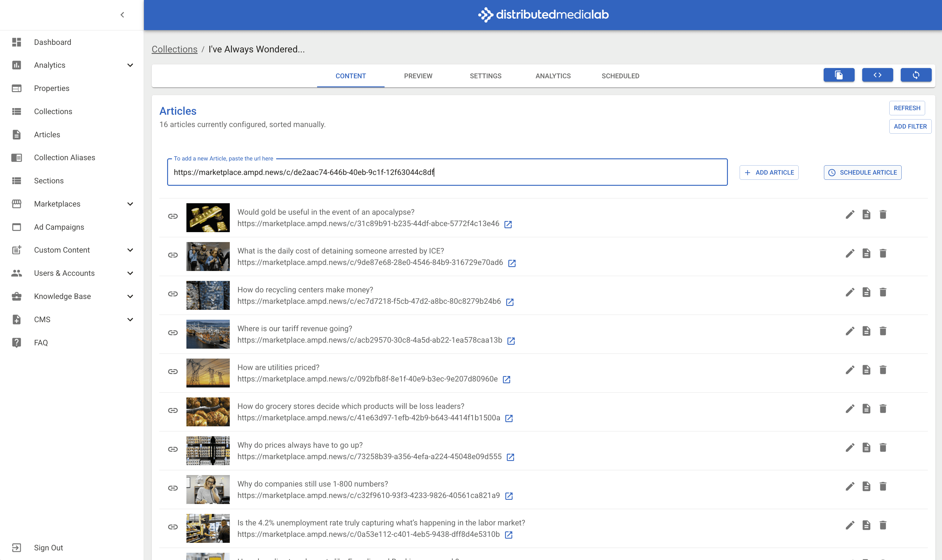The image size is (942, 560).
Task: Click the Add Article button
Action: click(x=769, y=173)
